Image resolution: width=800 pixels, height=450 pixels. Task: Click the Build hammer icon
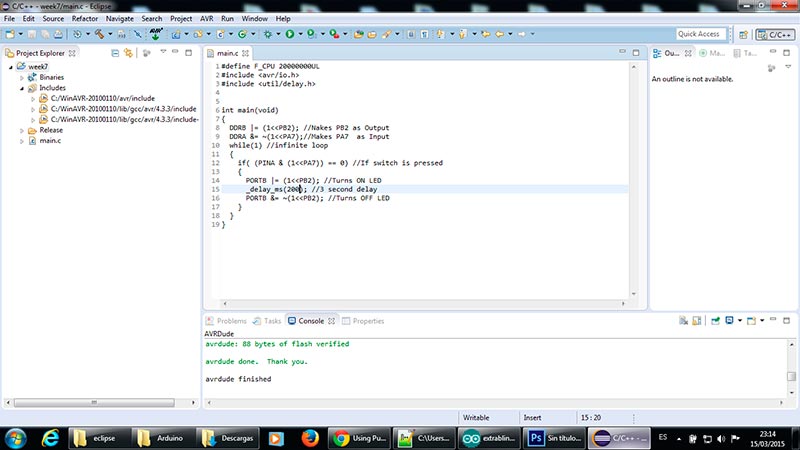point(99,34)
